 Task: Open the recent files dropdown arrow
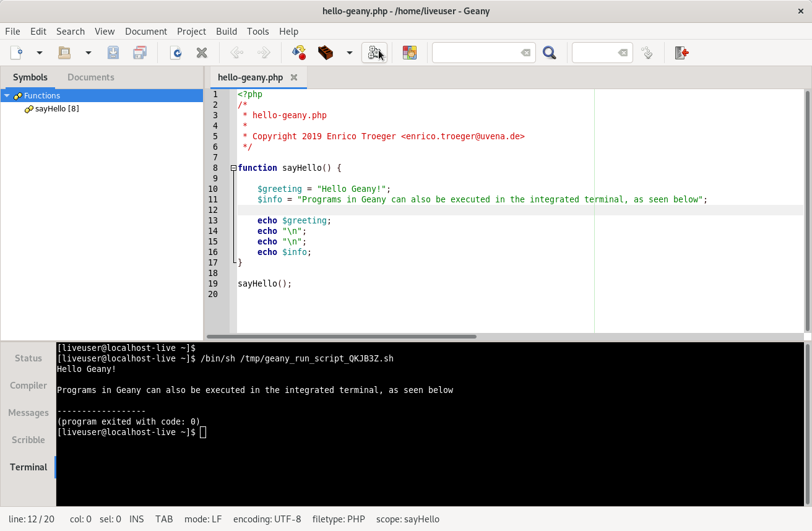tap(89, 53)
